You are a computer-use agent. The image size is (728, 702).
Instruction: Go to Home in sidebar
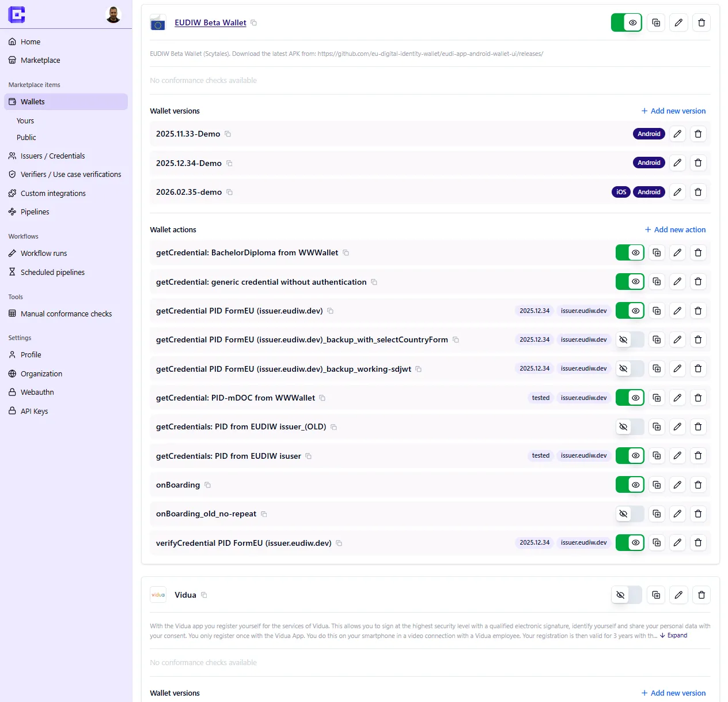coord(66,41)
